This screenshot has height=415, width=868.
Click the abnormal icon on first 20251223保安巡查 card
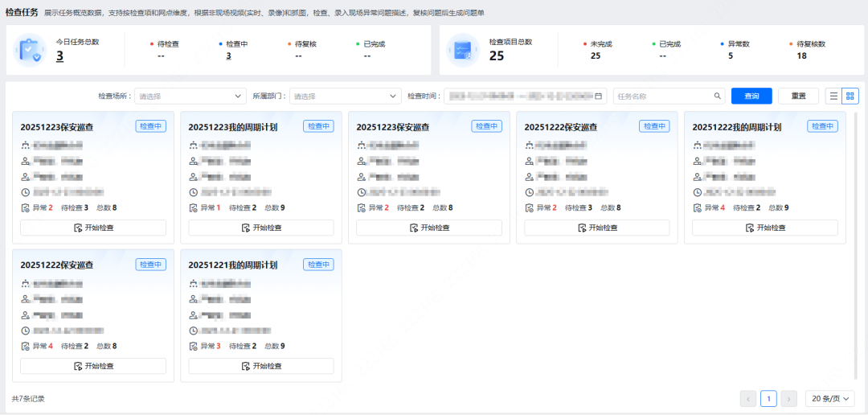click(x=25, y=207)
